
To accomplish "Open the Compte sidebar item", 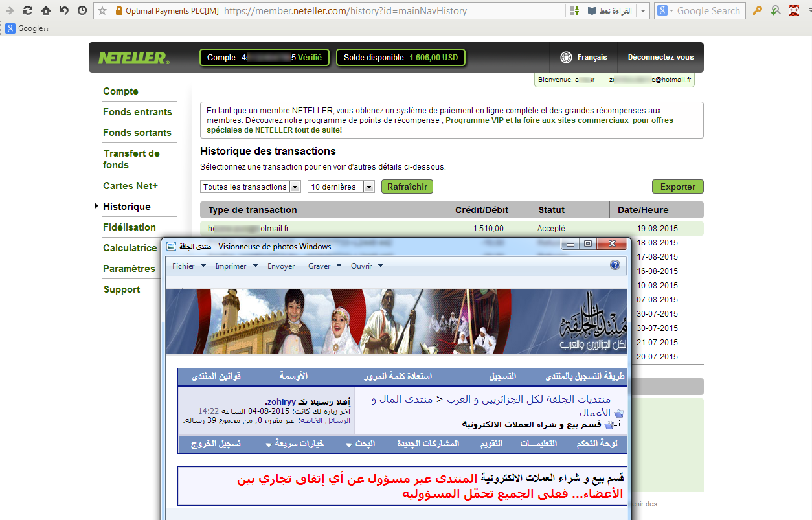I will click(x=120, y=91).
